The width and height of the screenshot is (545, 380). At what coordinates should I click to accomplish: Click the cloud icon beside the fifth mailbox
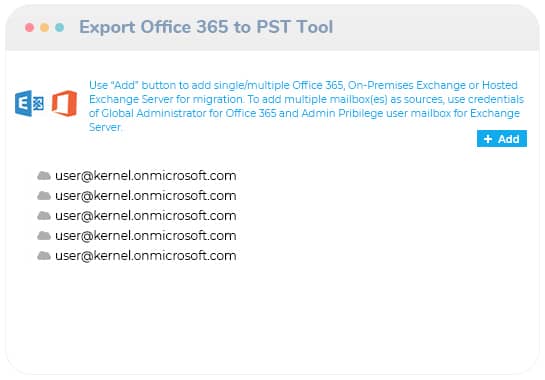click(44, 256)
